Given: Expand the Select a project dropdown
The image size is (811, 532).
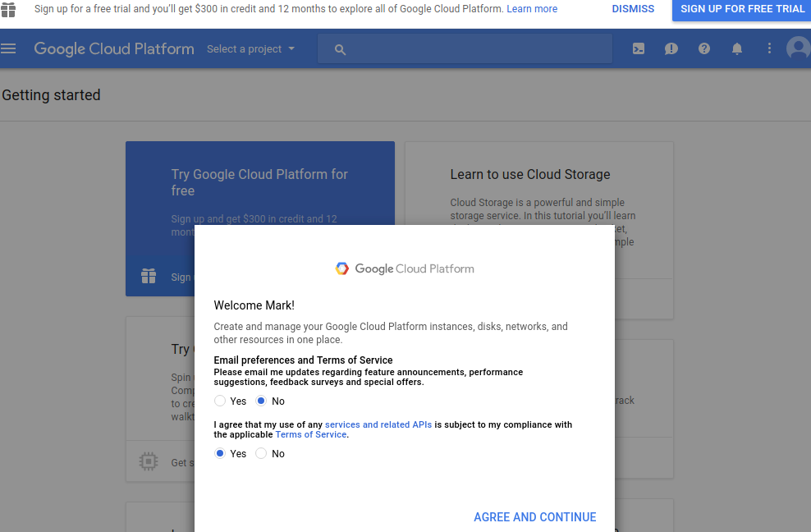Looking at the screenshot, I should [x=250, y=49].
